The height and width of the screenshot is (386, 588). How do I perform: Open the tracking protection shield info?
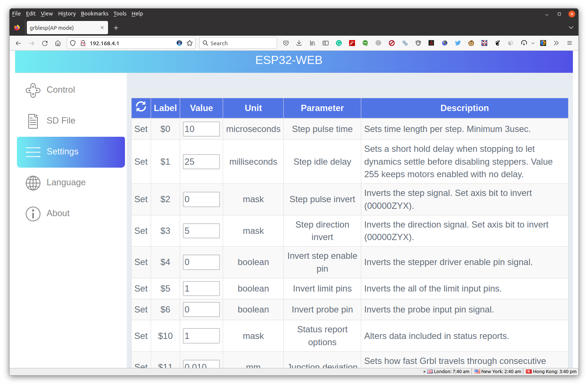(73, 43)
